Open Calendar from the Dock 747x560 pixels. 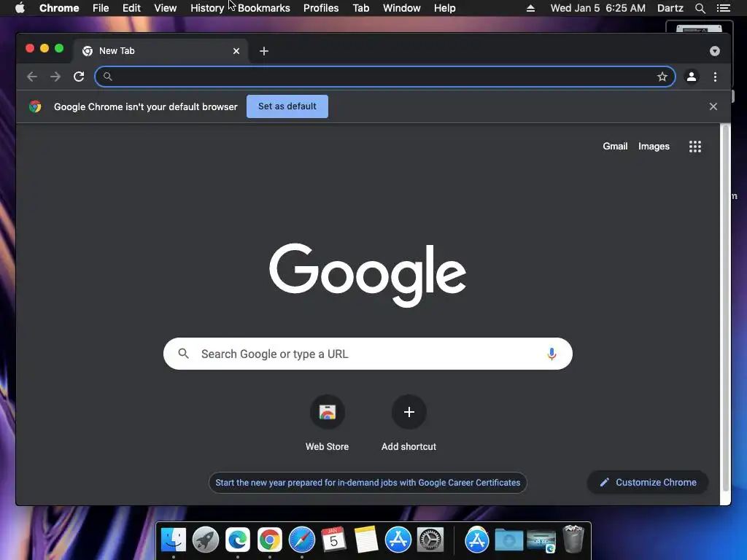tap(334, 540)
